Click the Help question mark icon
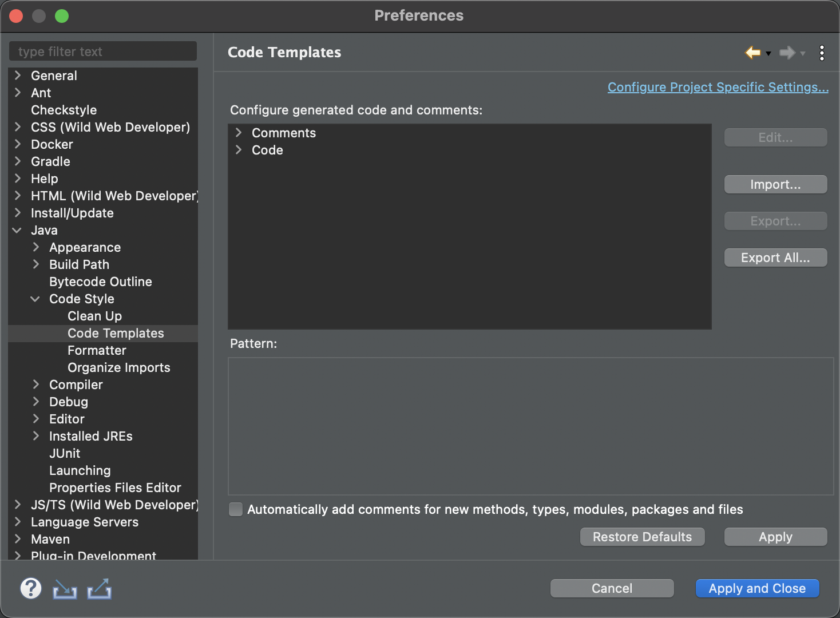Viewport: 840px width, 618px height. click(x=31, y=588)
